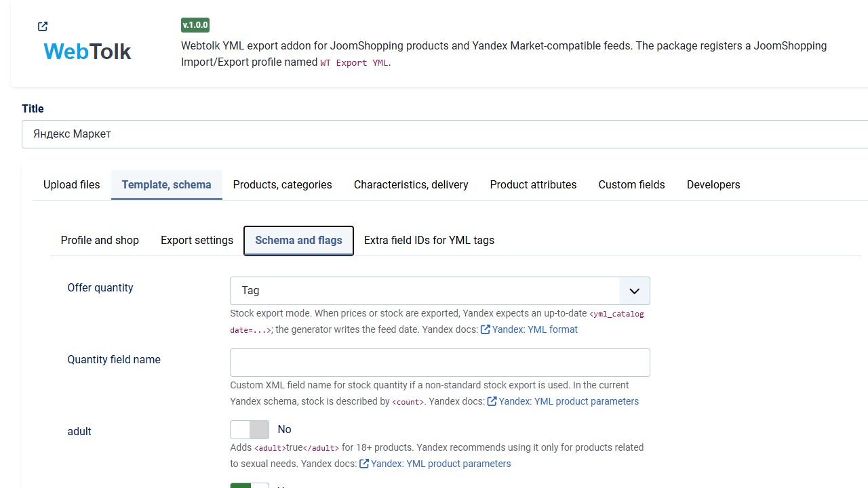Toggle the adult switch
This screenshot has height=488, width=868.
tap(250, 430)
